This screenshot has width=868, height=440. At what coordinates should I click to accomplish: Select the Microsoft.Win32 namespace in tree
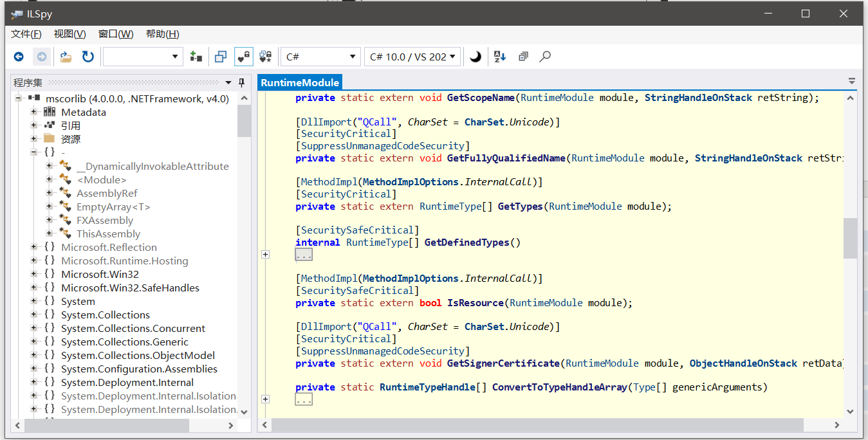coord(100,274)
